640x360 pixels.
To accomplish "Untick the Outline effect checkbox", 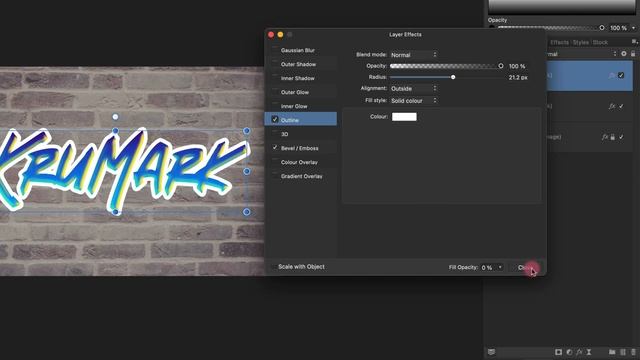I will click(275, 120).
